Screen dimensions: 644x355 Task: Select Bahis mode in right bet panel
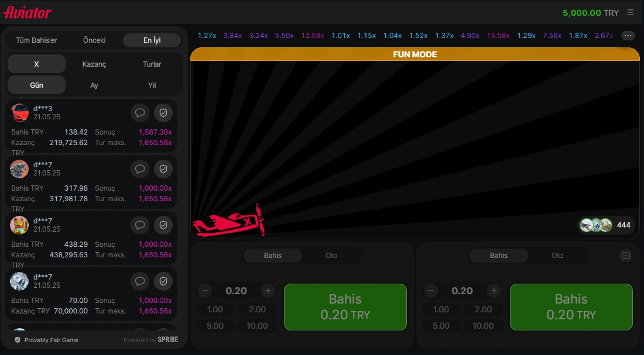[499, 255]
